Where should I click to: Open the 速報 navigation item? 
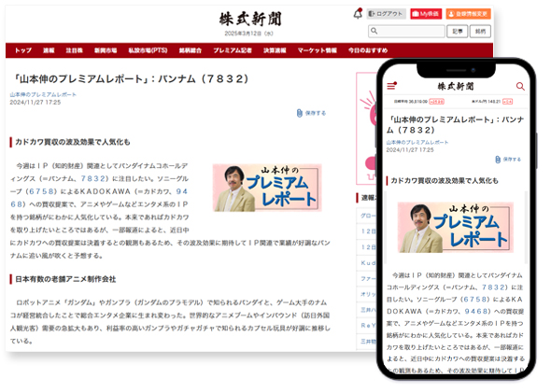coord(49,50)
